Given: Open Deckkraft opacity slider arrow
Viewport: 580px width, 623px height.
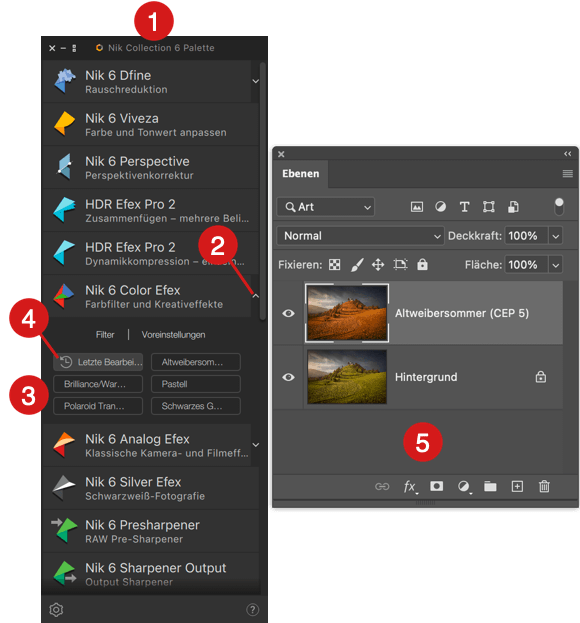Looking at the screenshot, I should pyautogui.click(x=556, y=236).
